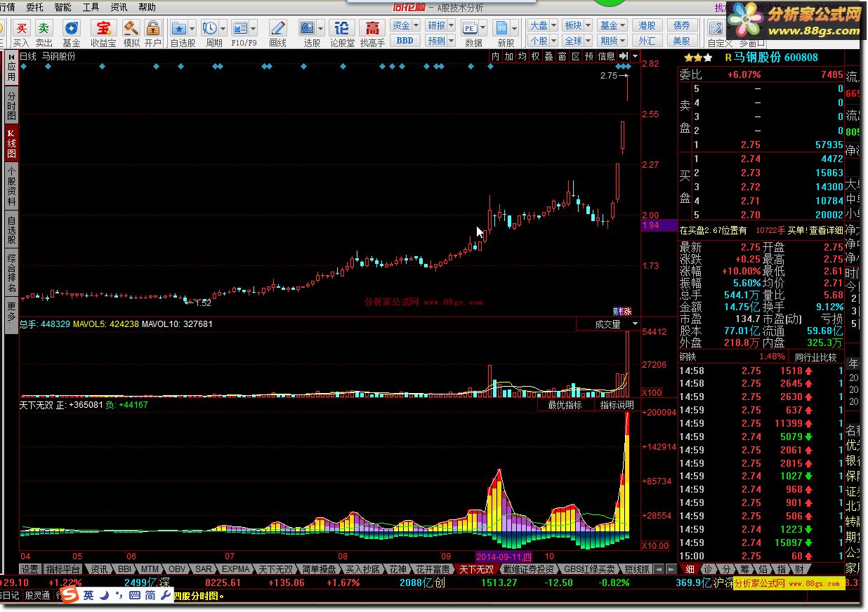Click the 自定义 customize icon
Viewport: 868px width, 612px height.
click(x=716, y=29)
